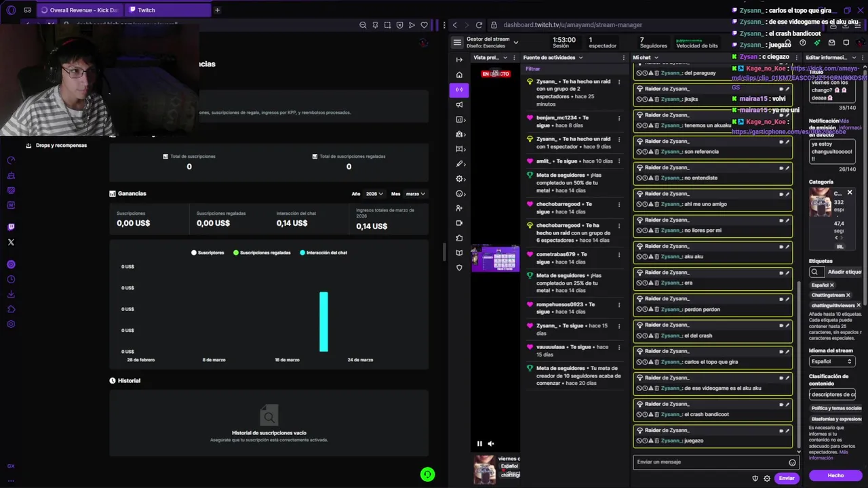Open the Idioma del stream Español selector

(x=831, y=362)
